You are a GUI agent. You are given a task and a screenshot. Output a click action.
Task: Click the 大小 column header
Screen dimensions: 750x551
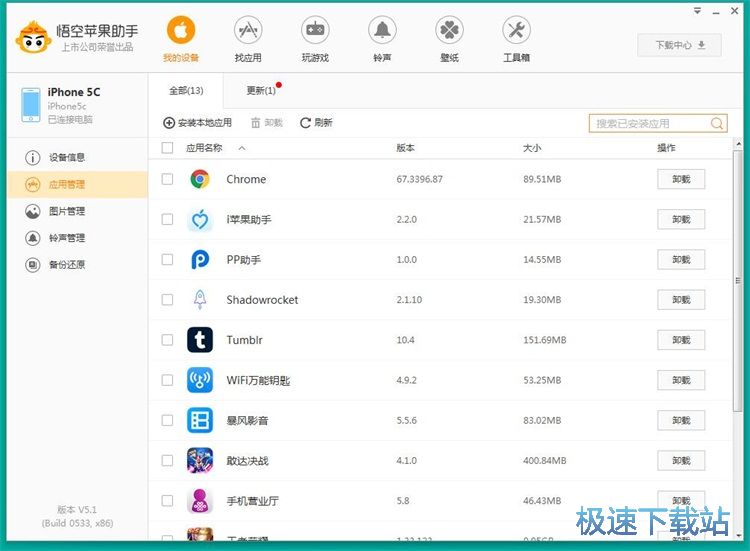[x=532, y=148]
